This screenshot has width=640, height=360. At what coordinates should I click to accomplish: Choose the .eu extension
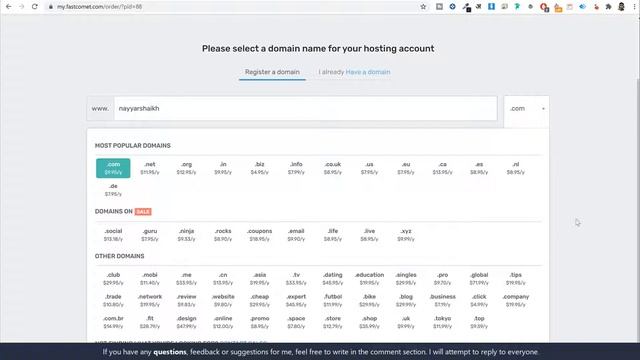(x=406, y=168)
